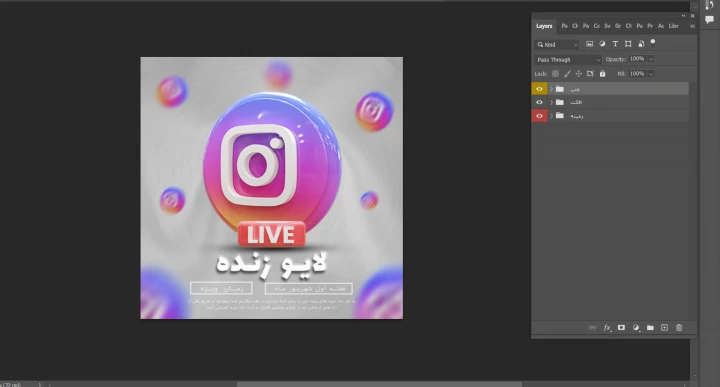Lock image pixels with brush icon

tap(567, 73)
